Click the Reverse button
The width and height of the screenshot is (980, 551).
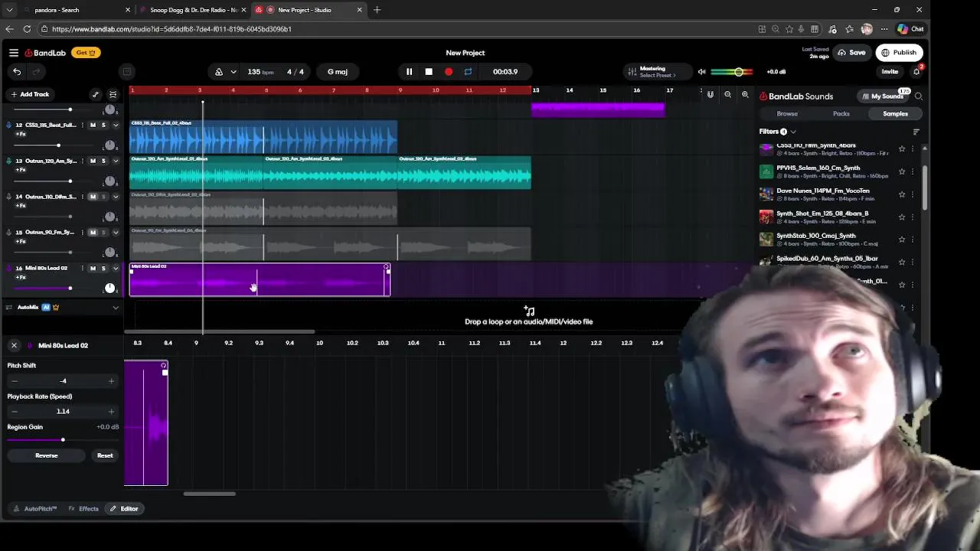pos(47,455)
